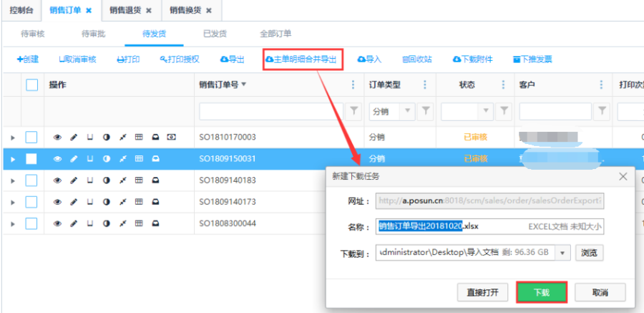
Task: Open the 下载到 save path dropdown arrow
Action: pyautogui.click(x=562, y=253)
